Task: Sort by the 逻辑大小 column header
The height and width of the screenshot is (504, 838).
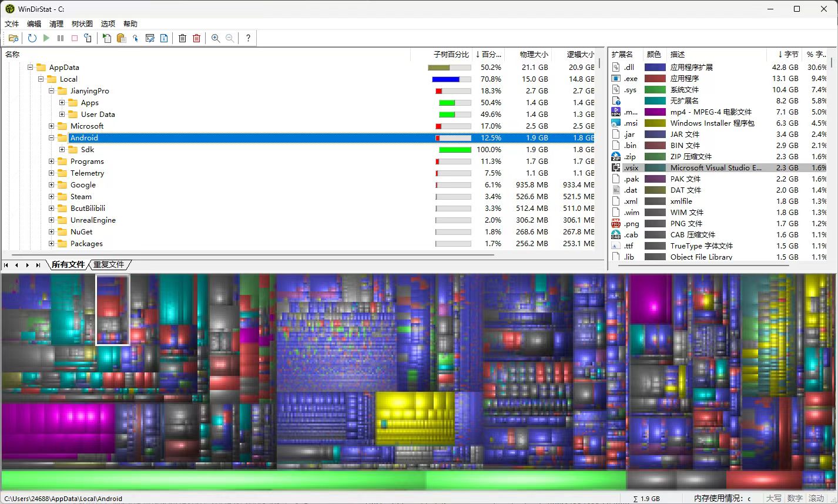Action: pos(573,55)
